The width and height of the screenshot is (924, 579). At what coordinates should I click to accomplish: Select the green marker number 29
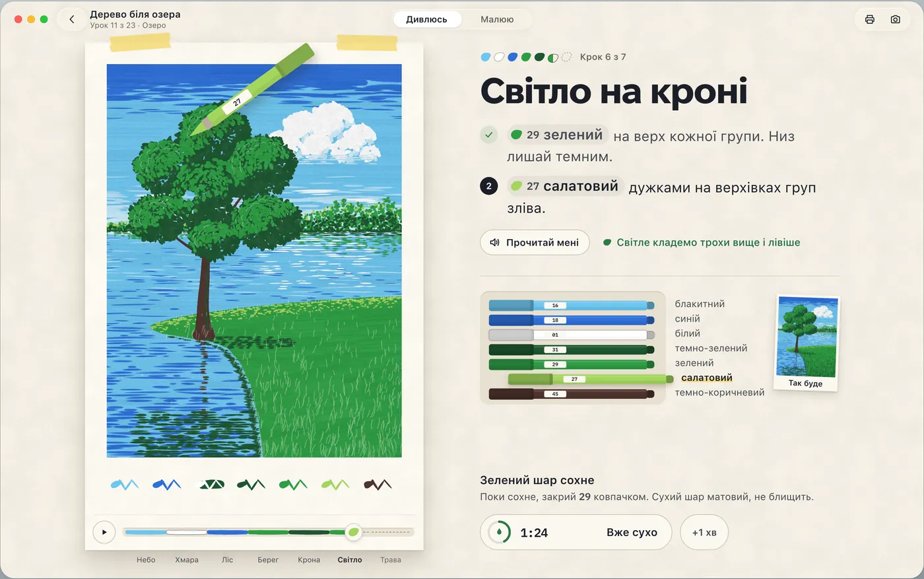[x=572, y=364]
